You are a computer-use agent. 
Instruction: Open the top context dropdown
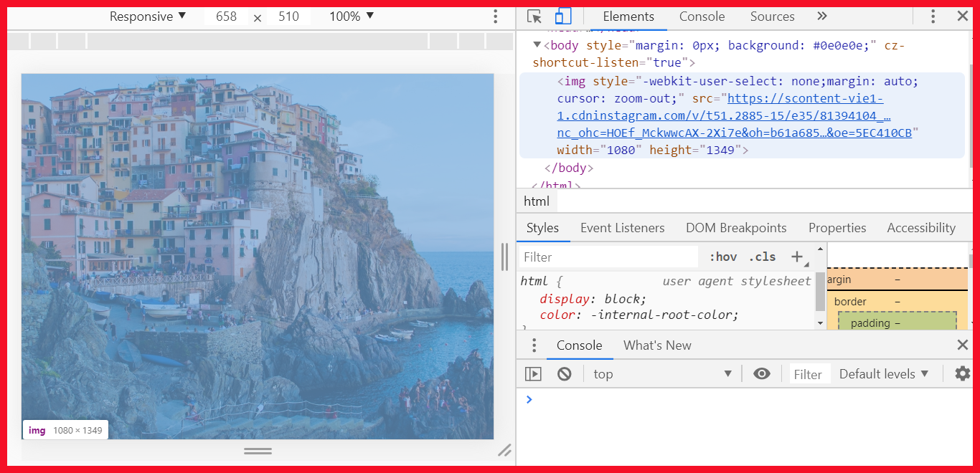[661, 373]
